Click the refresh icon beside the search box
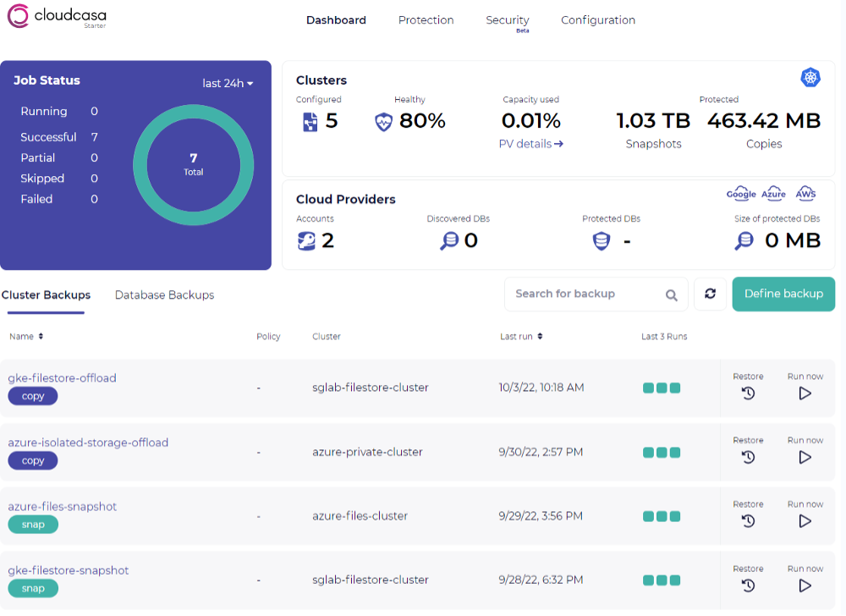Screen dimensions: 846x616 [710, 294]
